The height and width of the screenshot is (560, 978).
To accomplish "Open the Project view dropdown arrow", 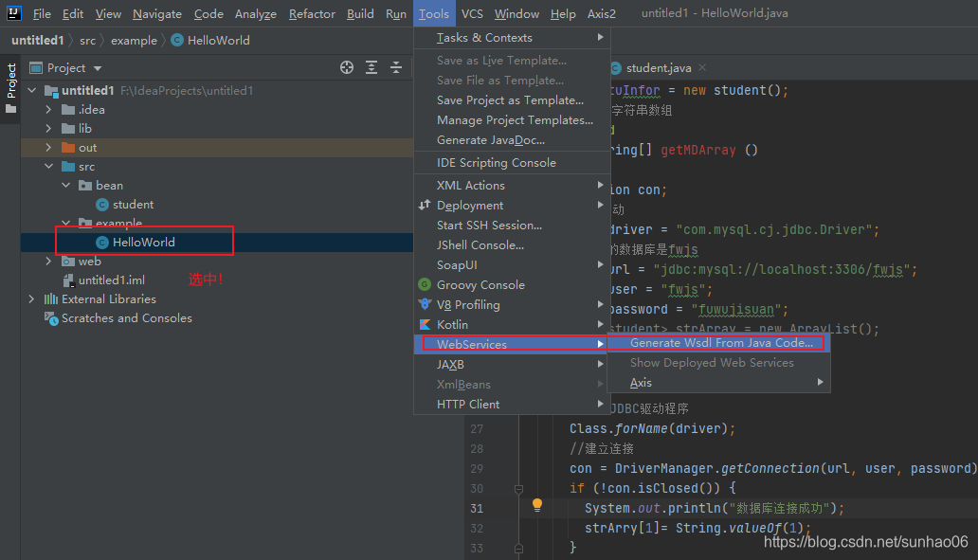I will (x=98, y=68).
